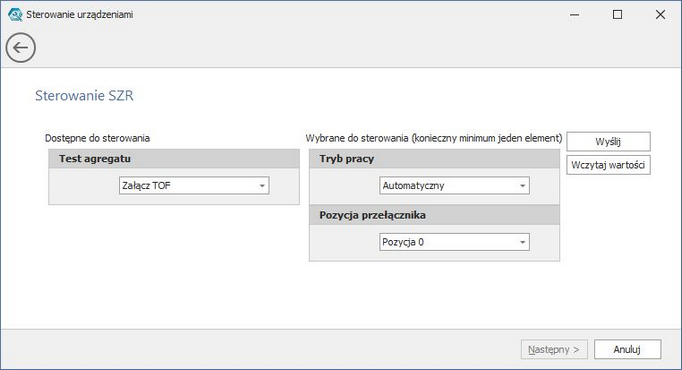Cancel with the Anuluj button
This screenshot has height=370, width=682.
tap(627, 349)
